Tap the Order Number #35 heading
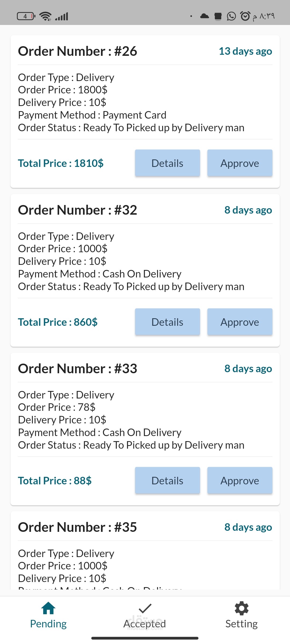The width and height of the screenshot is (290, 644). coord(78,527)
